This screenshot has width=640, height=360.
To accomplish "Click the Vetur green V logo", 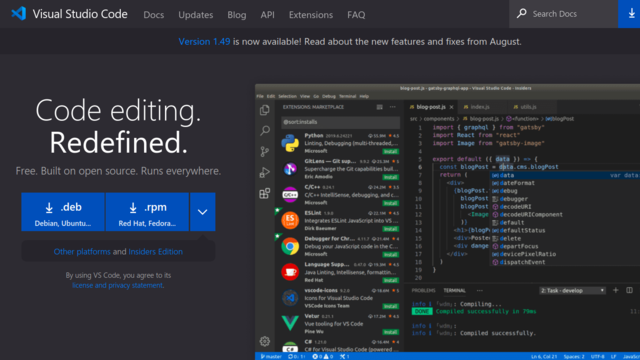I will (x=290, y=323).
